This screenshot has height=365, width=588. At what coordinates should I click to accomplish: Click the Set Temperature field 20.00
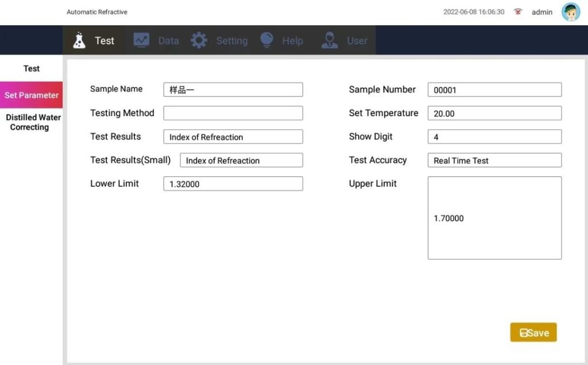pos(494,113)
